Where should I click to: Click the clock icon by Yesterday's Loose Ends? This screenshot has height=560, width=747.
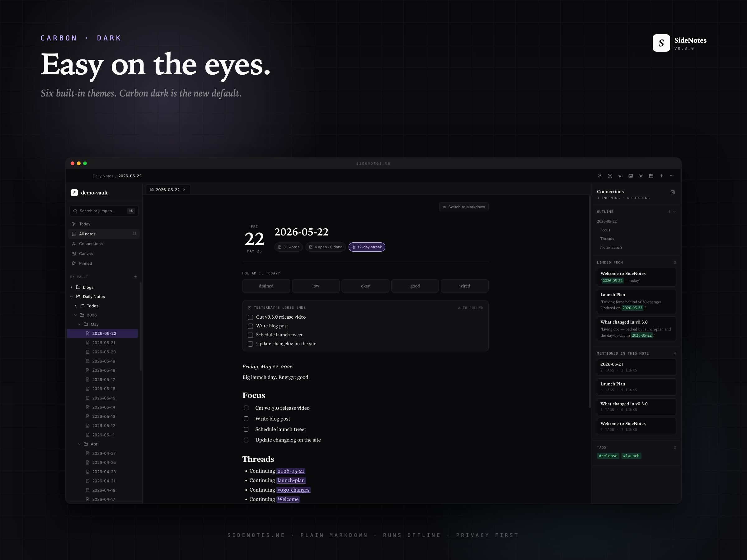(250, 307)
